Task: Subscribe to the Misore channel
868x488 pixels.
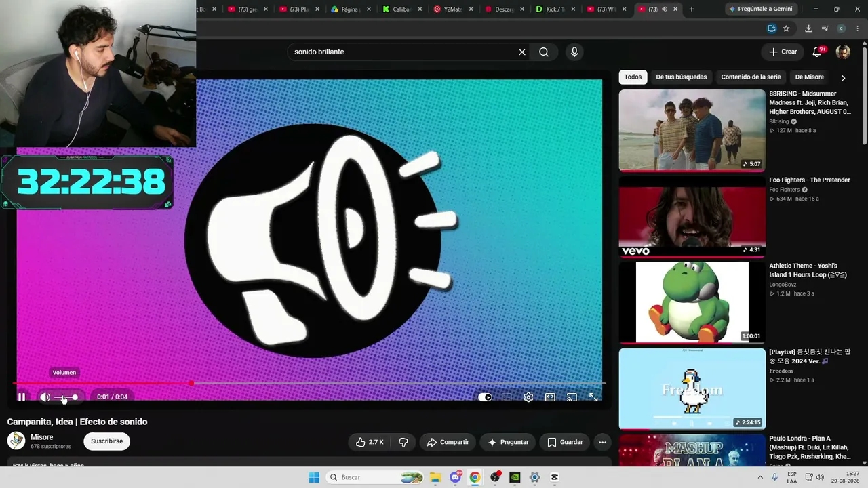Action: pyautogui.click(x=106, y=441)
